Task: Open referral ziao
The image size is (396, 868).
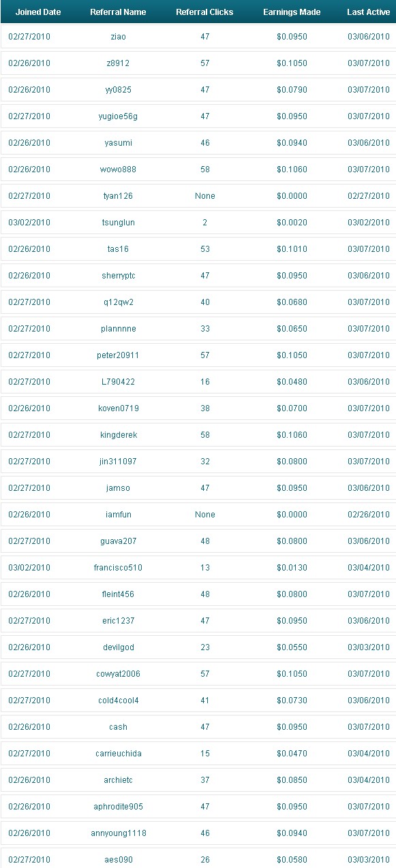Action: (x=118, y=37)
